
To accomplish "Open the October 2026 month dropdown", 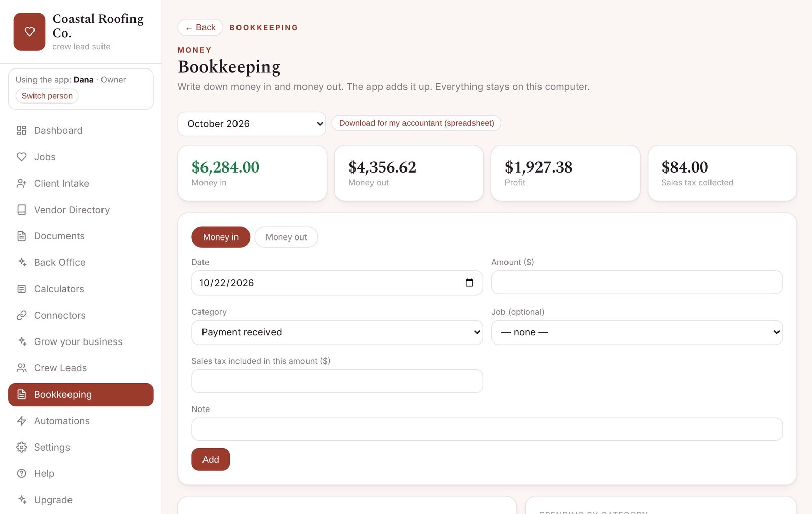I will (x=252, y=124).
